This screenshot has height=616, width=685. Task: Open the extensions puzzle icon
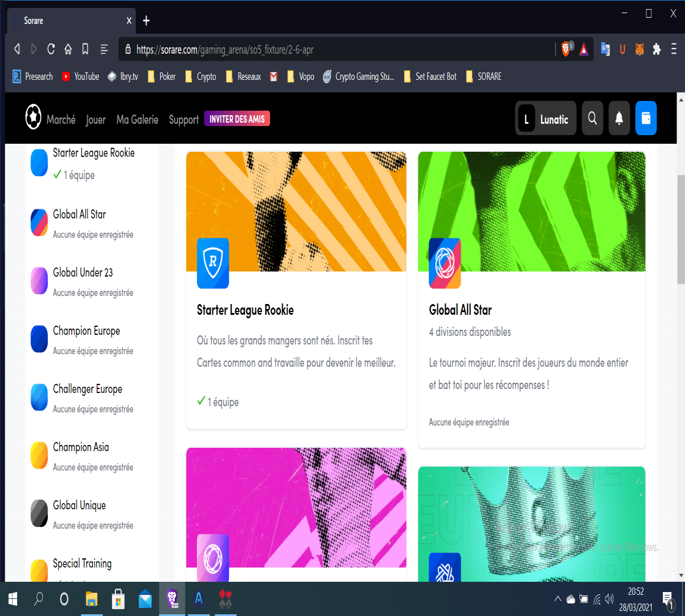coord(657,50)
